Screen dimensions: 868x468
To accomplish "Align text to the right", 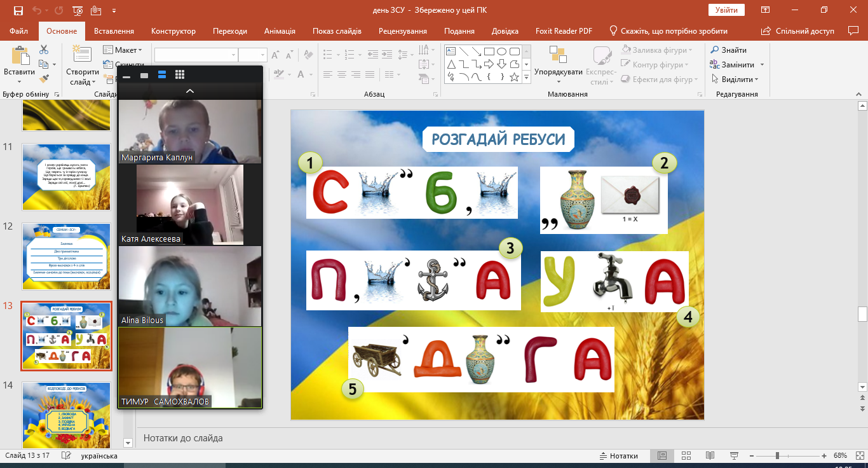I will (356, 74).
